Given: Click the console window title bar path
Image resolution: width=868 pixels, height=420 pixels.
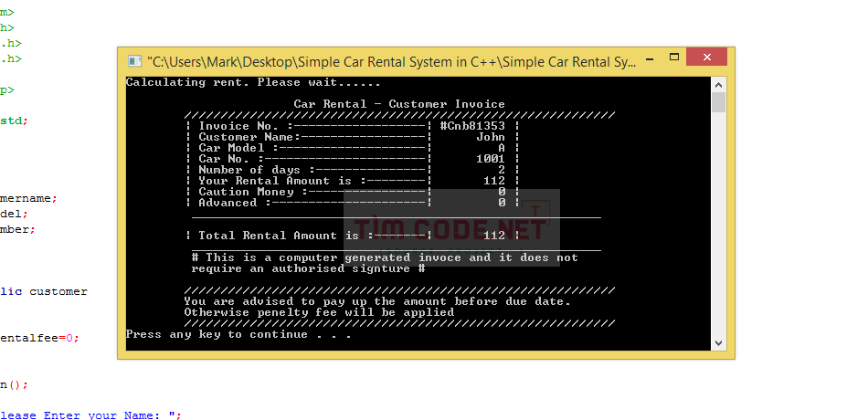Looking at the screenshot, I should tap(391, 62).
